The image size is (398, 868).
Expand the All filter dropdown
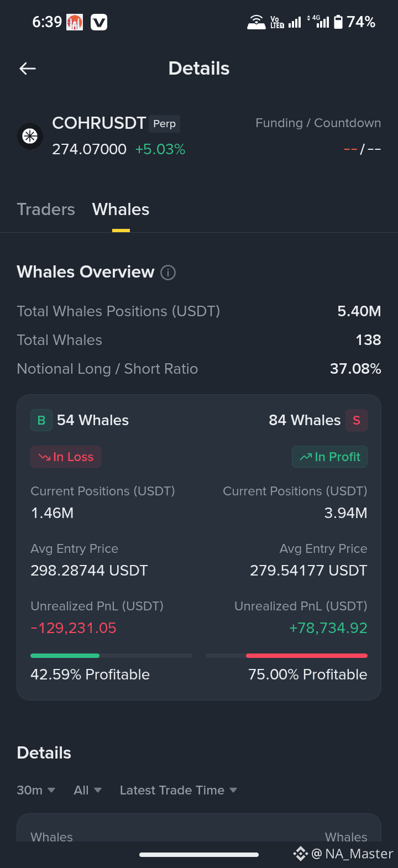88,790
